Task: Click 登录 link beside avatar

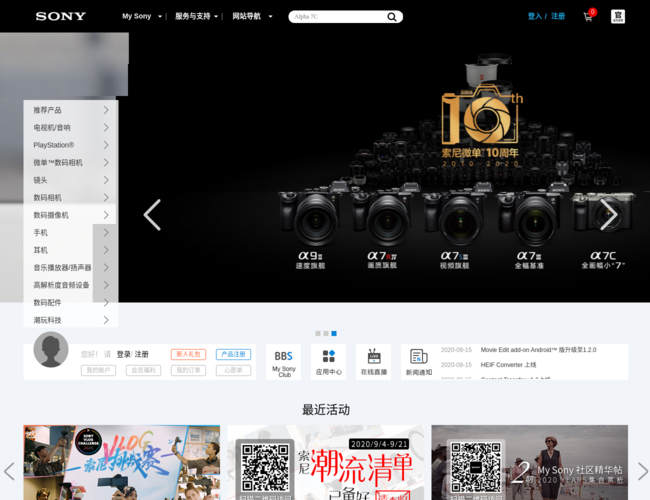Action: pyautogui.click(x=124, y=354)
